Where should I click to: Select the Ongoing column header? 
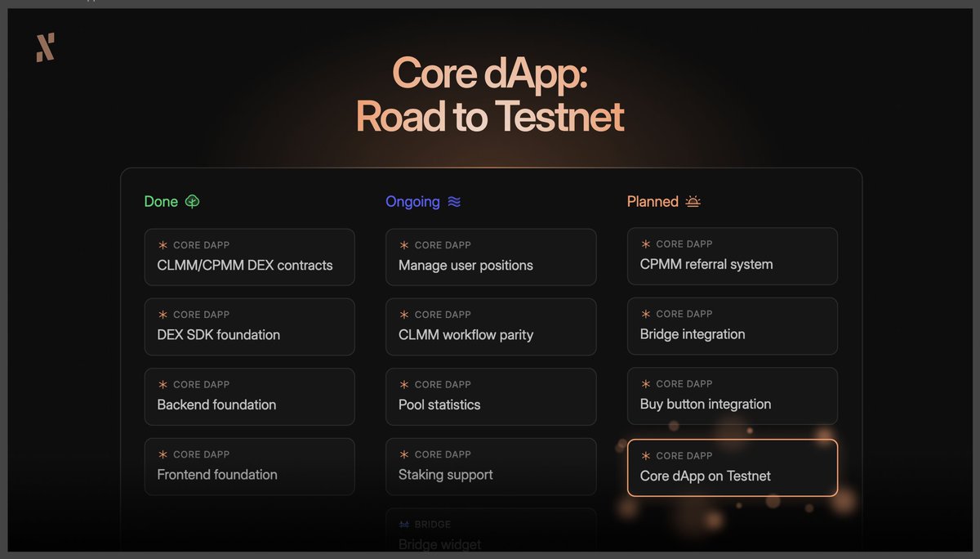pos(411,201)
